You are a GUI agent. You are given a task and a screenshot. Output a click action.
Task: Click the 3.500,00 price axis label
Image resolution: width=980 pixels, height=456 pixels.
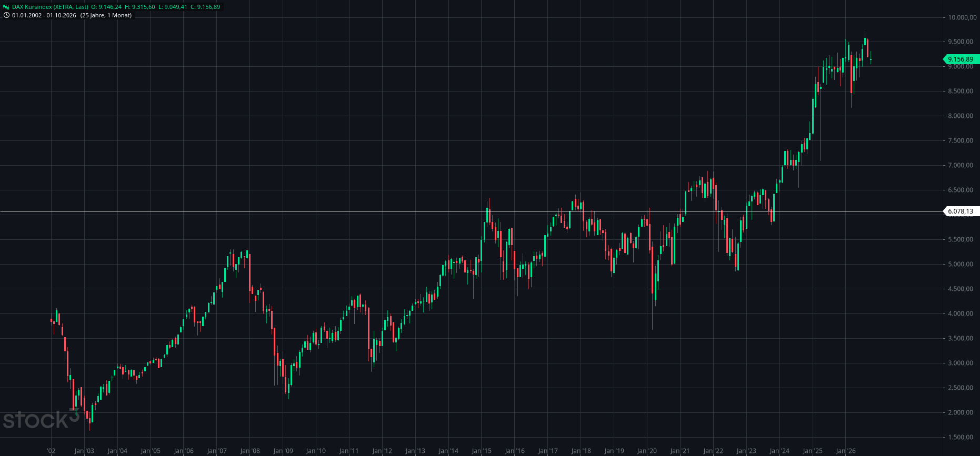961,338
